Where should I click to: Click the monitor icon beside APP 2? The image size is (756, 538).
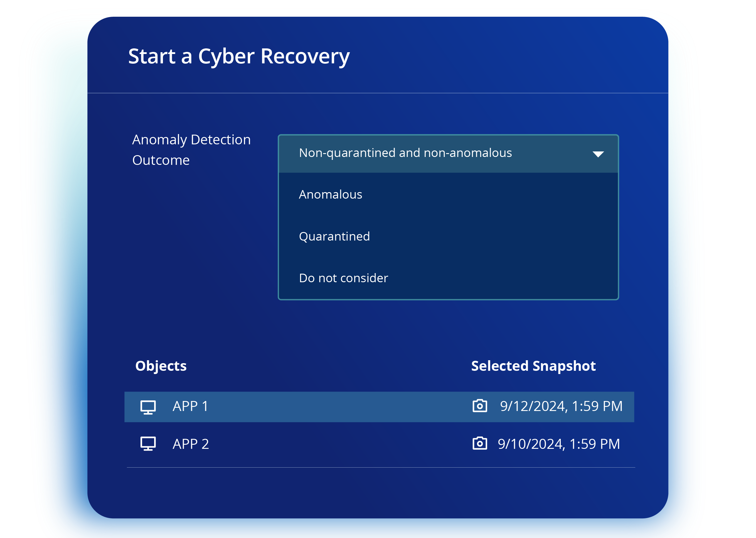tap(148, 444)
